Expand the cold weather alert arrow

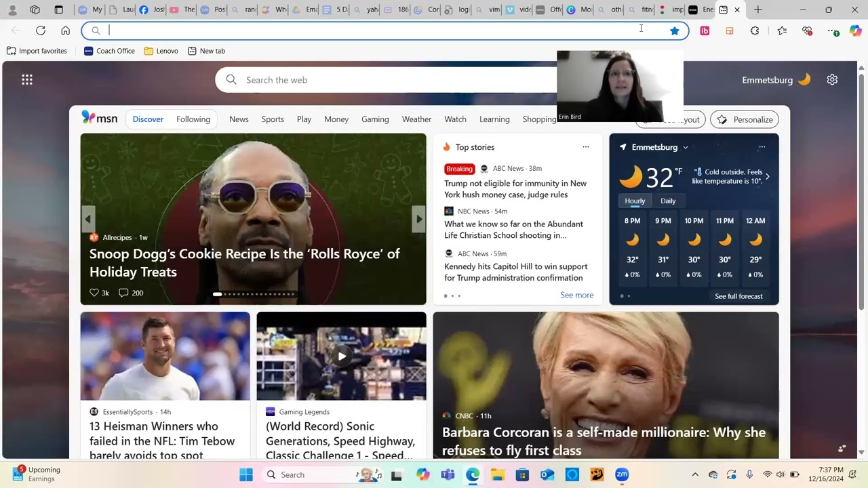pyautogui.click(x=767, y=177)
